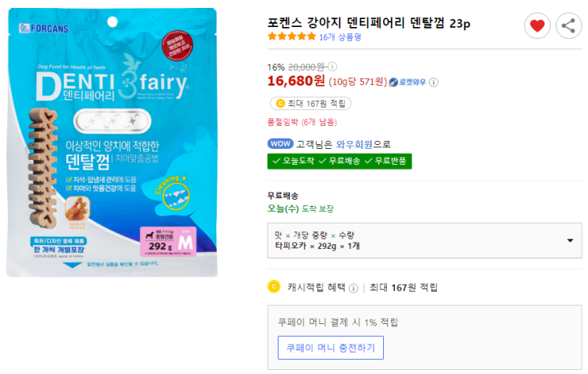Click the 최대 167원 적립 pill badge
Screen dimensions: 588x374
(310, 103)
